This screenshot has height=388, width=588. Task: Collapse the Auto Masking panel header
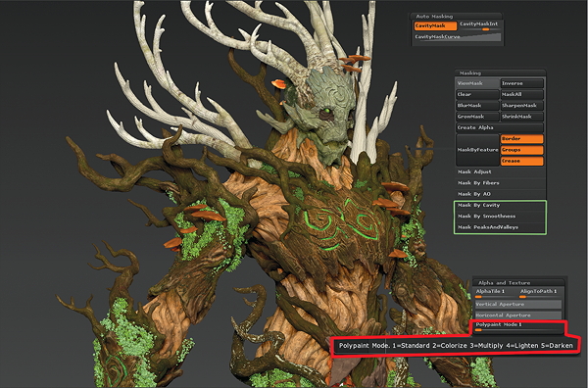point(457,16)
